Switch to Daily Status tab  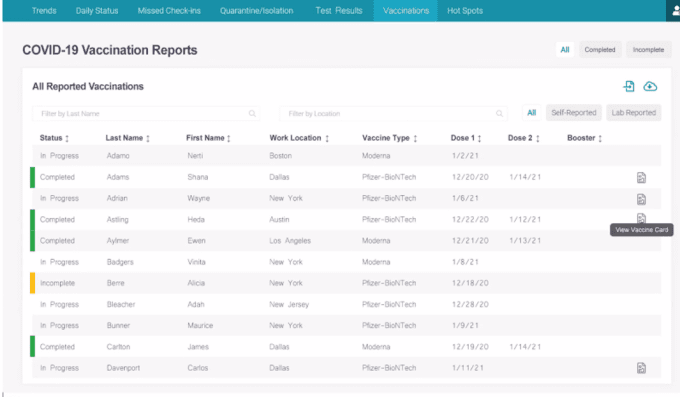[97, 10]
